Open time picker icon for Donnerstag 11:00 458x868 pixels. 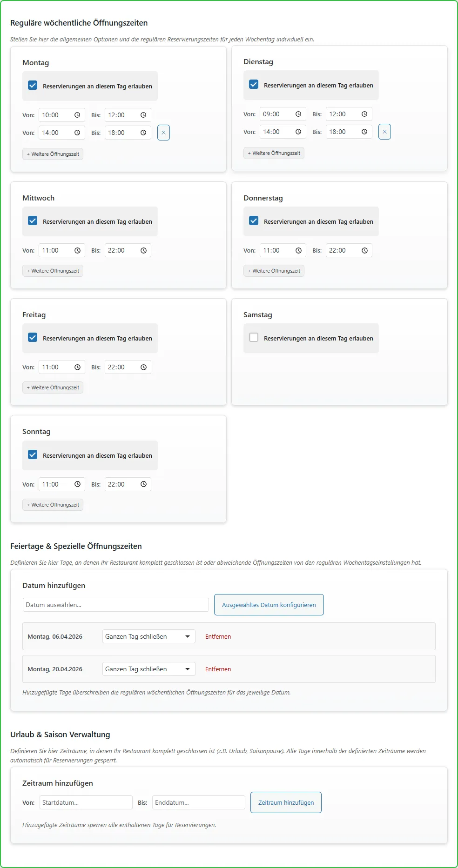point(298,250)
